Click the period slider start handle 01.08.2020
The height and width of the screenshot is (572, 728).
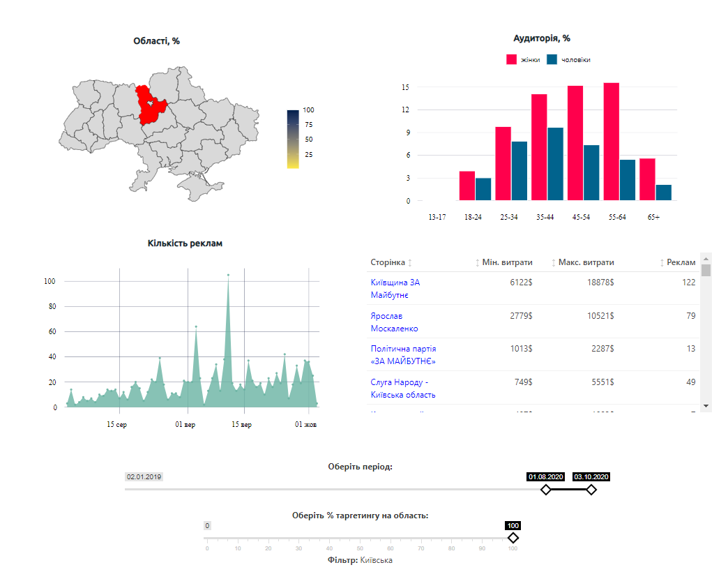[546, 490]
